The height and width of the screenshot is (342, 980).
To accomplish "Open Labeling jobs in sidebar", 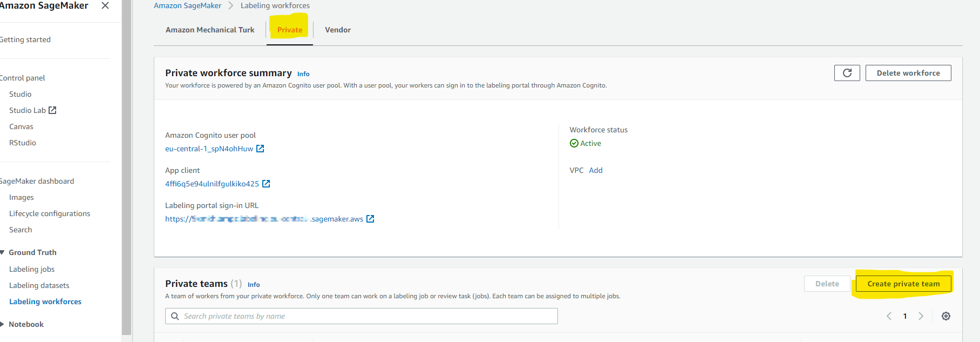I will pos(32,269).
